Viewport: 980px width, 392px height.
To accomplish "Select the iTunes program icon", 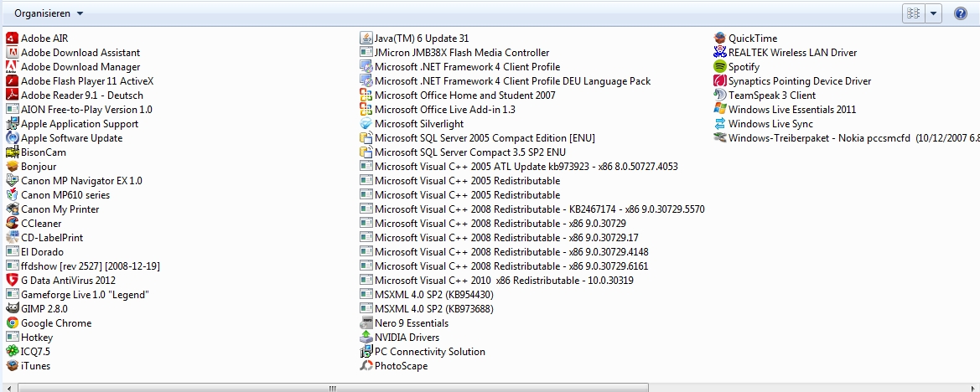I will point(13,366).
